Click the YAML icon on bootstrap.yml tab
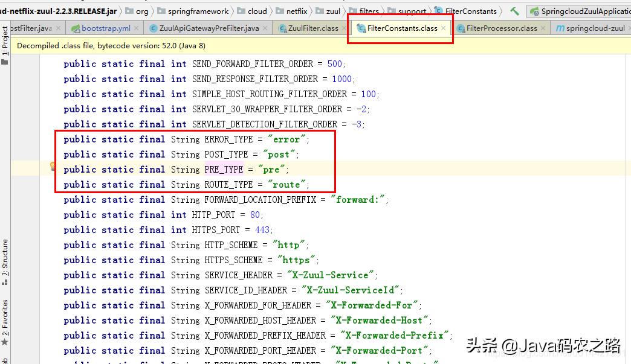The image size is (631, 364). 76,27
